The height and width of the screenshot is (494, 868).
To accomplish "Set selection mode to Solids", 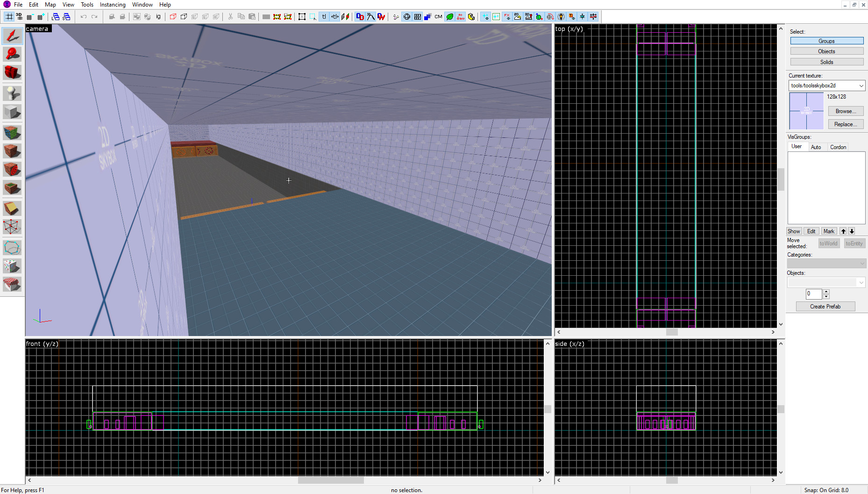I will (x=826, y=62).
